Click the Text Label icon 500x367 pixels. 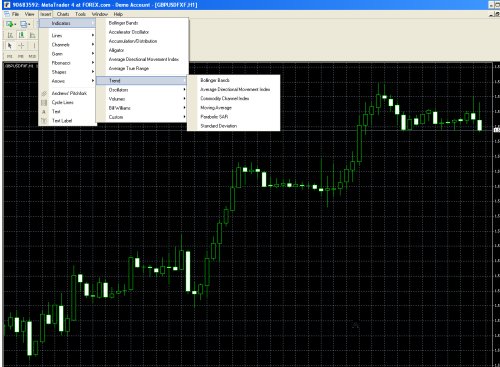(x=44, y=120)
